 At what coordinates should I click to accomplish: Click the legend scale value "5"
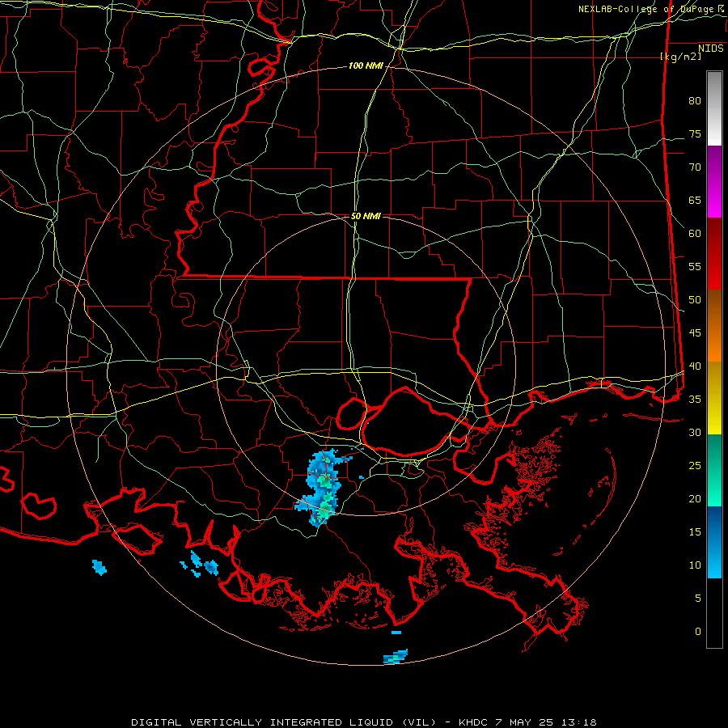[x=698, y=599]
